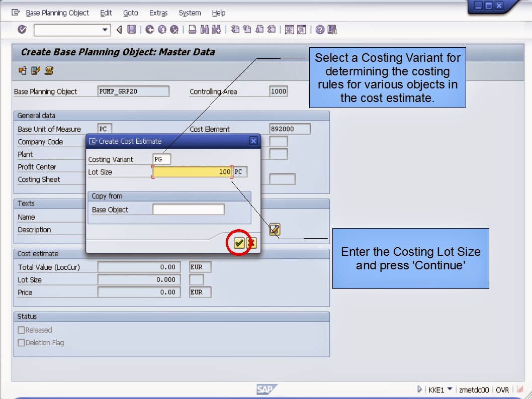This screenshot has height=399, width=532.
Task: Expand the status bar details arrow
Action: point(419,389)
